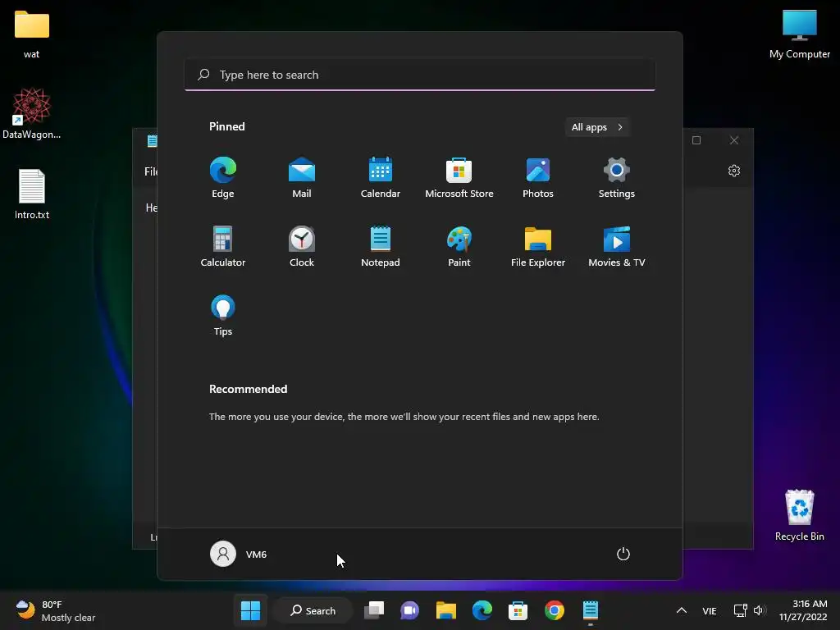Open File Explorer from the Pinned section

click(x=538, y=246)
